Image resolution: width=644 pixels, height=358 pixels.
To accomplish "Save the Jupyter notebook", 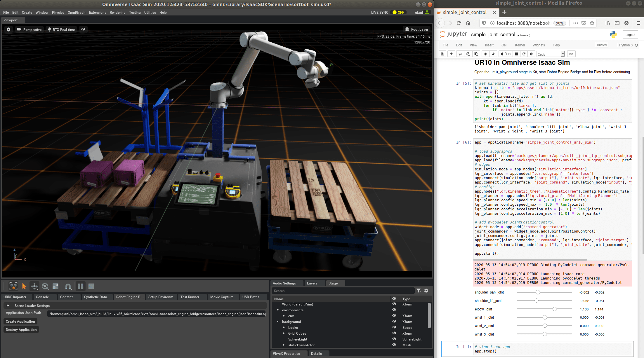I will (442, 54).
